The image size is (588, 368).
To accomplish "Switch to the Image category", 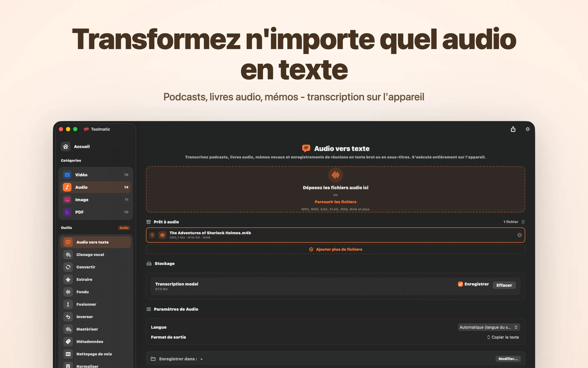I will (x=96, y=200).
